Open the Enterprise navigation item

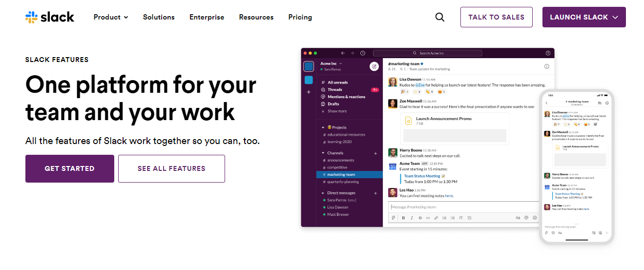click(x=207, y=17)
